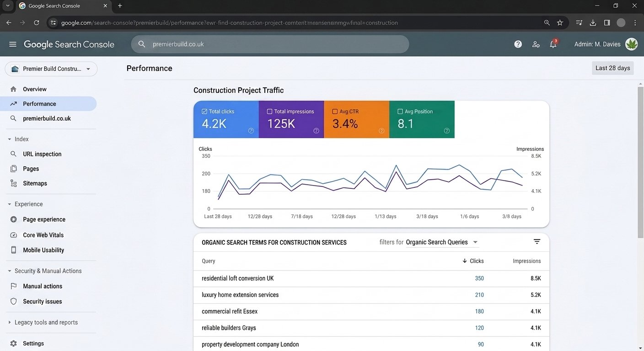Switch to the Google Search Console browser tab
This screenshot has width=644, height=351.
[x=63, y=6]
